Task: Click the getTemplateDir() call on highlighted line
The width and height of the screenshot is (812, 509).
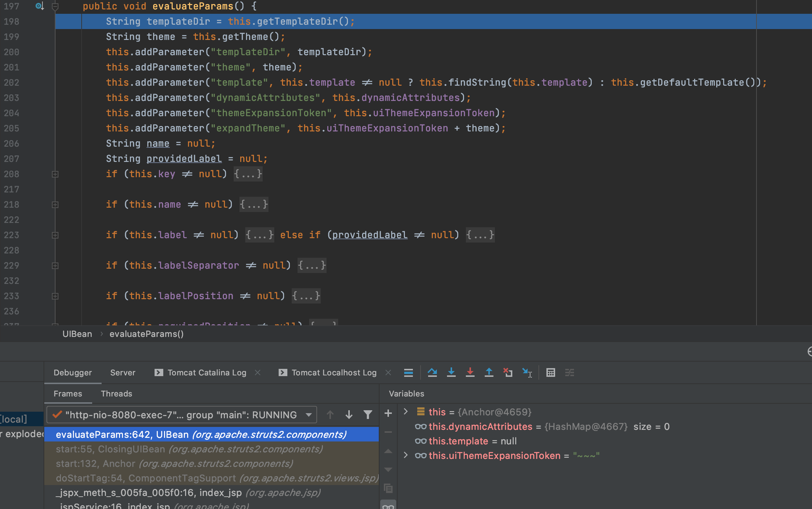Action: [303, 21]
